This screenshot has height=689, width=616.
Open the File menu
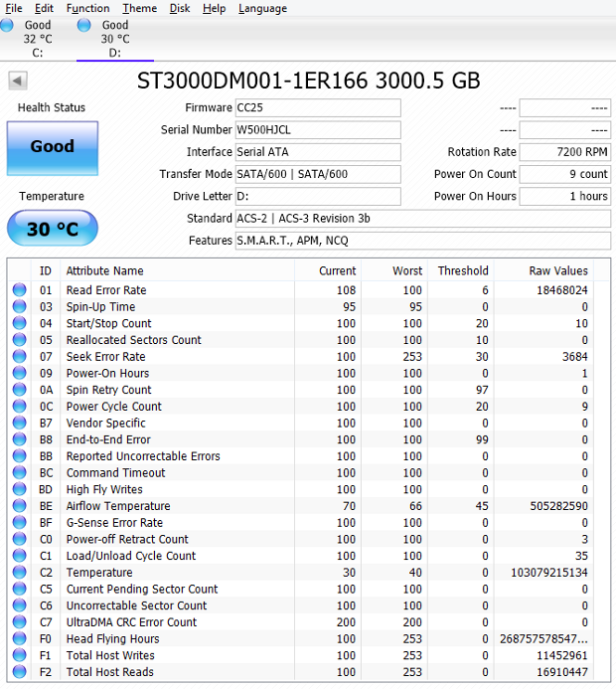click(x=13, y=8)
